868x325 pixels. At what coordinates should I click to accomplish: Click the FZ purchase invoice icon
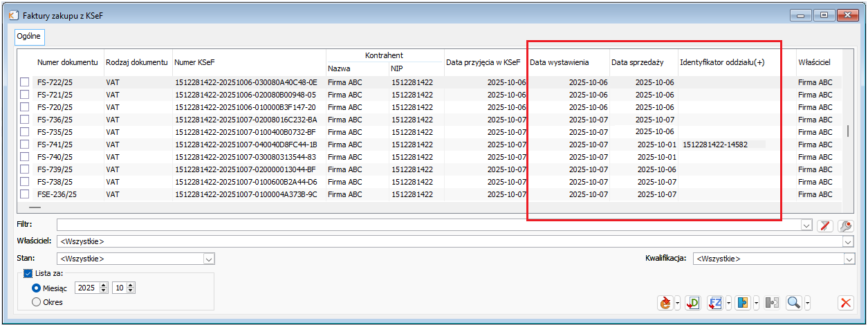716,303
